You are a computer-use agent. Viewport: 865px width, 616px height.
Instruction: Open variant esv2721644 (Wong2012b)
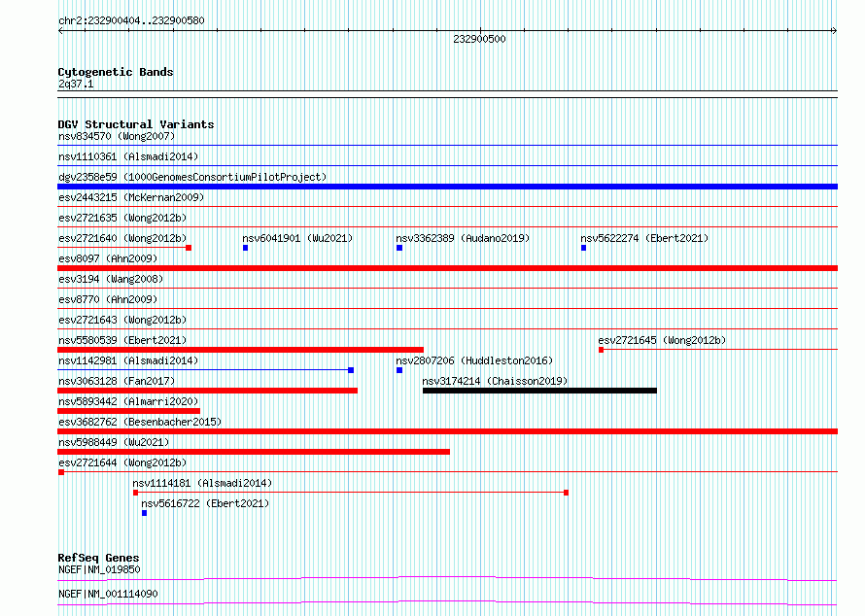[122, 462]
